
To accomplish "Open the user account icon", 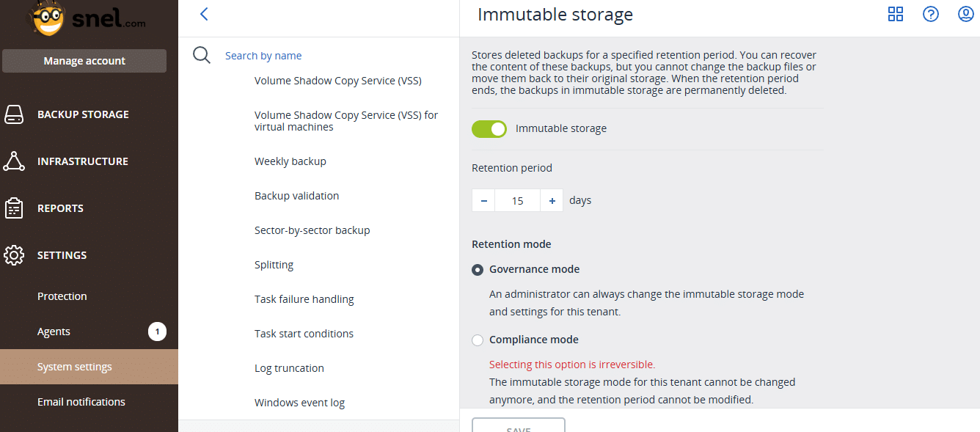I will click(966, 14).
